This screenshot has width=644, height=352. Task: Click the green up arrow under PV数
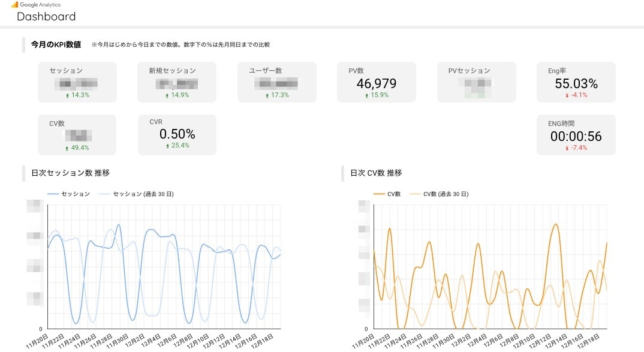[x=367, y=95]
